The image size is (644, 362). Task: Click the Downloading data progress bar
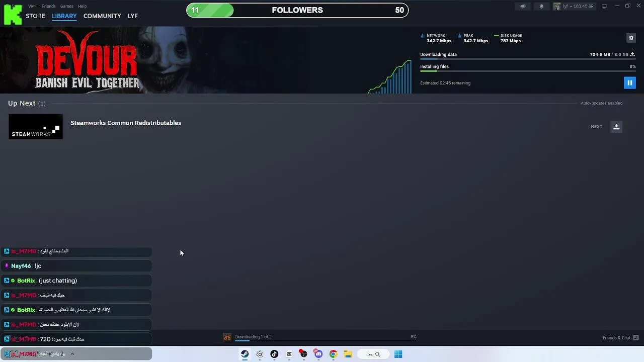pyautogui.click(x=528, y=59)
